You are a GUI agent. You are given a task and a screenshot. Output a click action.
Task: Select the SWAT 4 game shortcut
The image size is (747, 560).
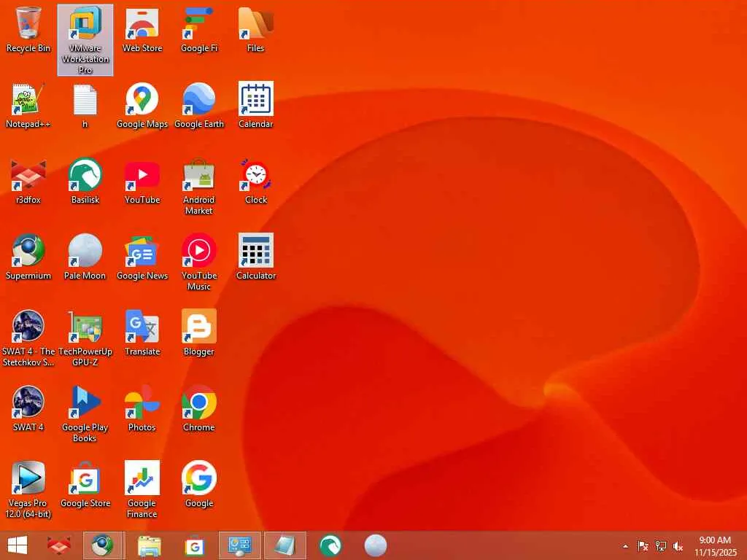(28, 408)
